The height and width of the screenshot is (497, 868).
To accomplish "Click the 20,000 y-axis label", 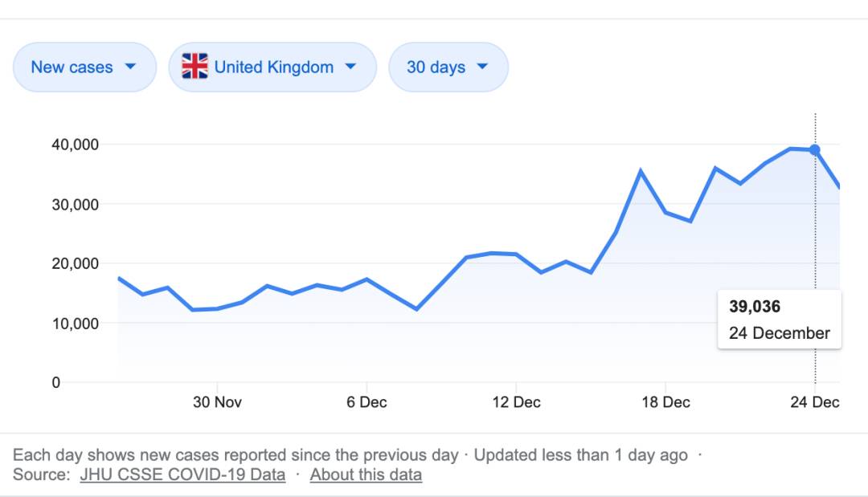I will click(x=74, y=263).
